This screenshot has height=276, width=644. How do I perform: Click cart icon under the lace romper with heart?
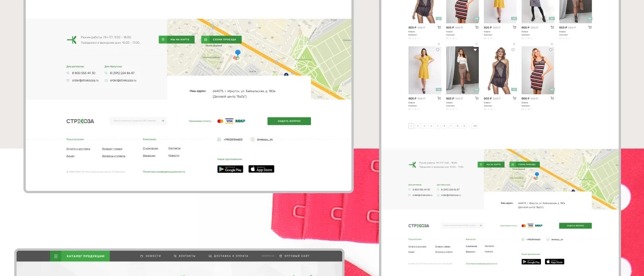point(514,98)
